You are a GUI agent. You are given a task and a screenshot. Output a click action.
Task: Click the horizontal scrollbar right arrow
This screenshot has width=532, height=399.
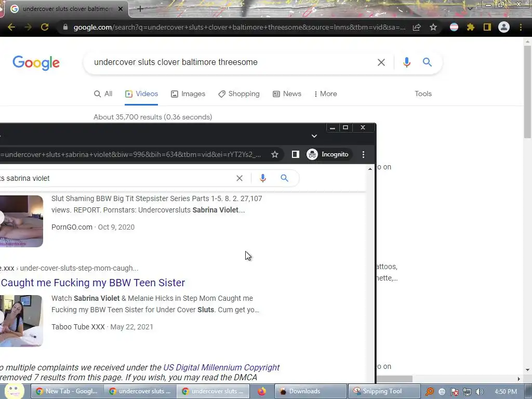[519, 379]
